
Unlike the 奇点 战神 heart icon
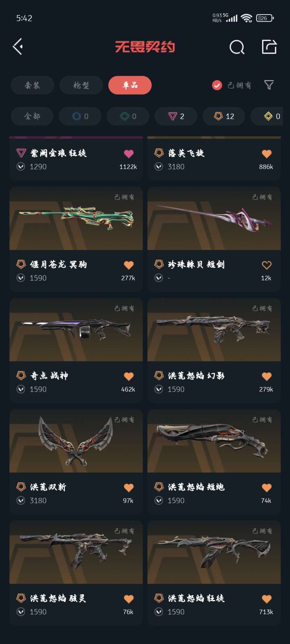(128, 376)
